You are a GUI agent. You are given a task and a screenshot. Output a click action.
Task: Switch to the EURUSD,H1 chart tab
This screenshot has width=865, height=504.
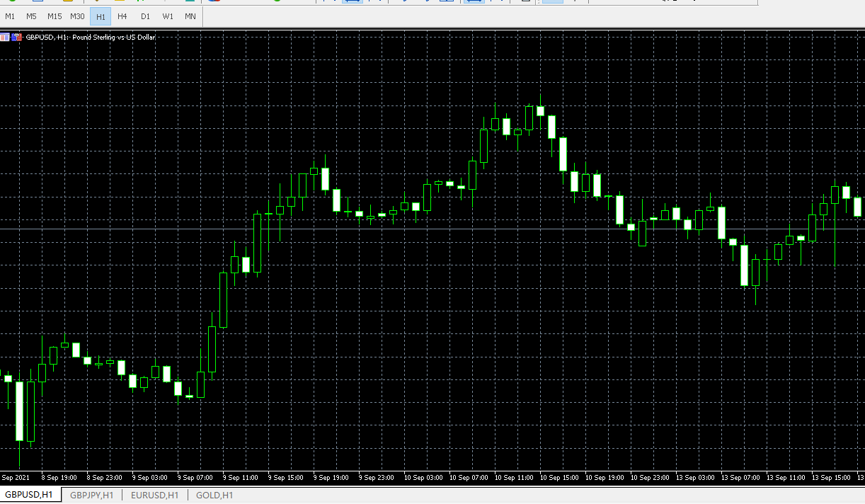(x=154, y=496)
